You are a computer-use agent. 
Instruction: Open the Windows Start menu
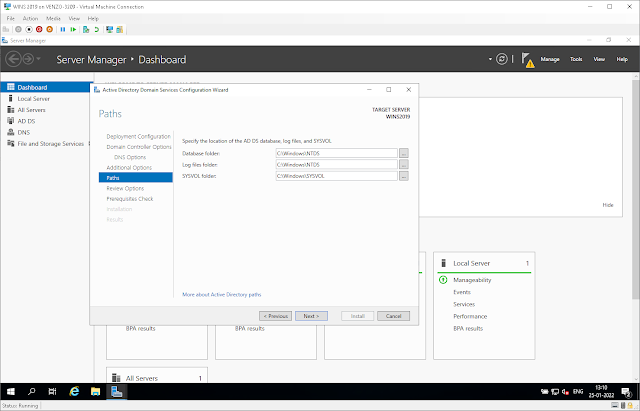click(11, 391)
